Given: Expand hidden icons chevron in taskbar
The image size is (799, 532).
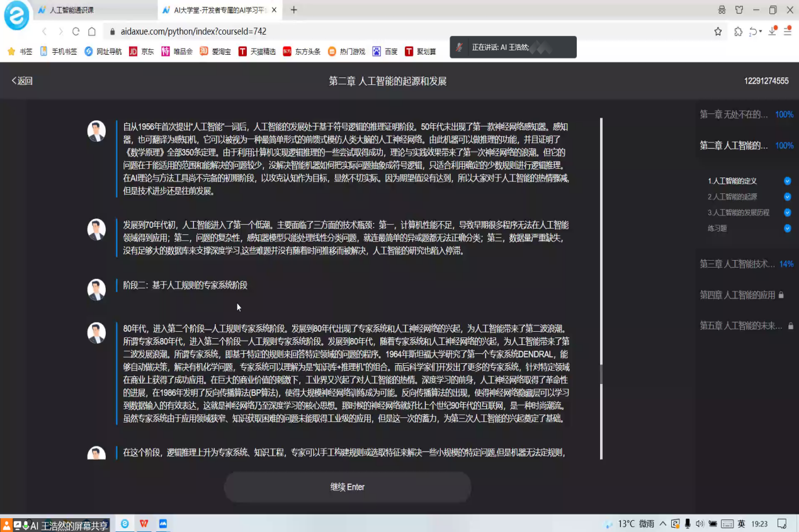Looking at the screenshot, I should 662,524.
